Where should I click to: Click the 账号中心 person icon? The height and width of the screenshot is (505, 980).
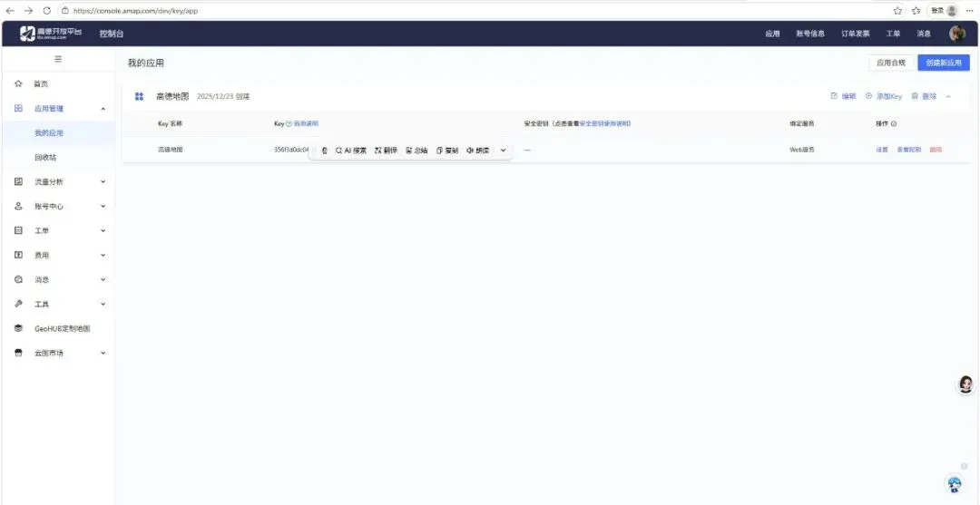click(x=18, y=206)
